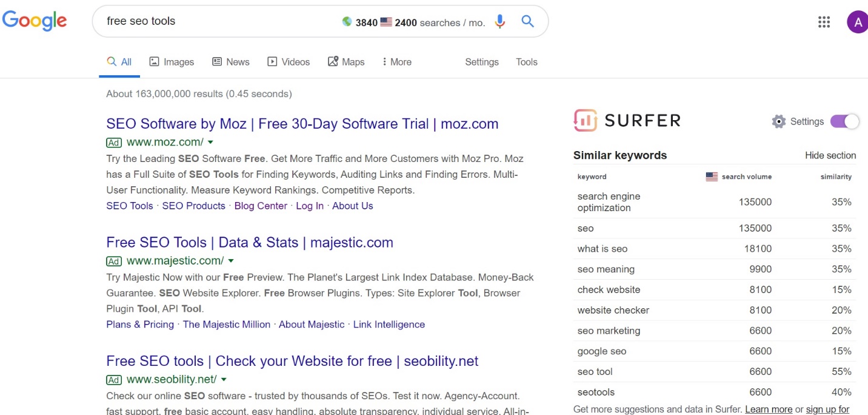Image resolution: width=868 pixels, height=415 pixels.
Task: Switch to the Videos tab
Action: [289, 62]
